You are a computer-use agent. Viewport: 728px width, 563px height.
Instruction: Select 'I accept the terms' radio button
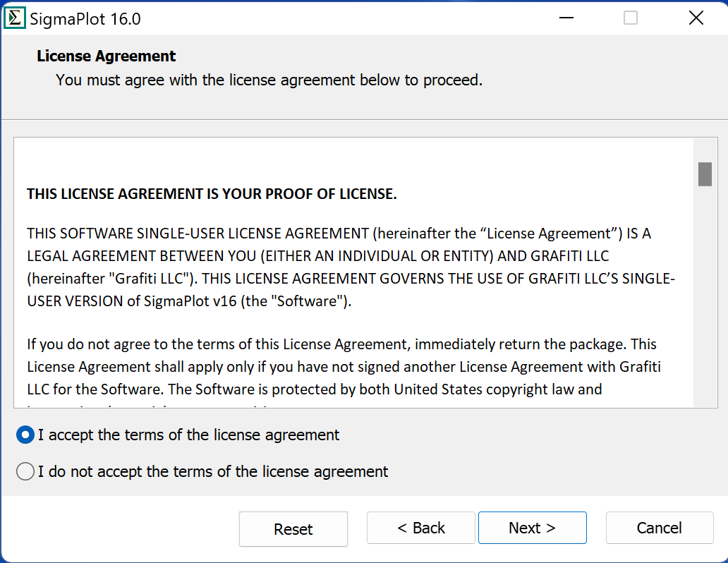25,435
